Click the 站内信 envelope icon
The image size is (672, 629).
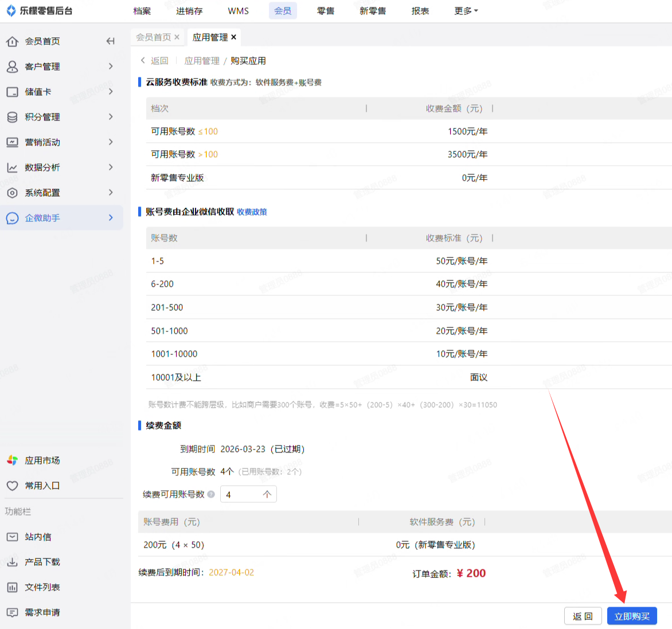[x=13, y=537]
